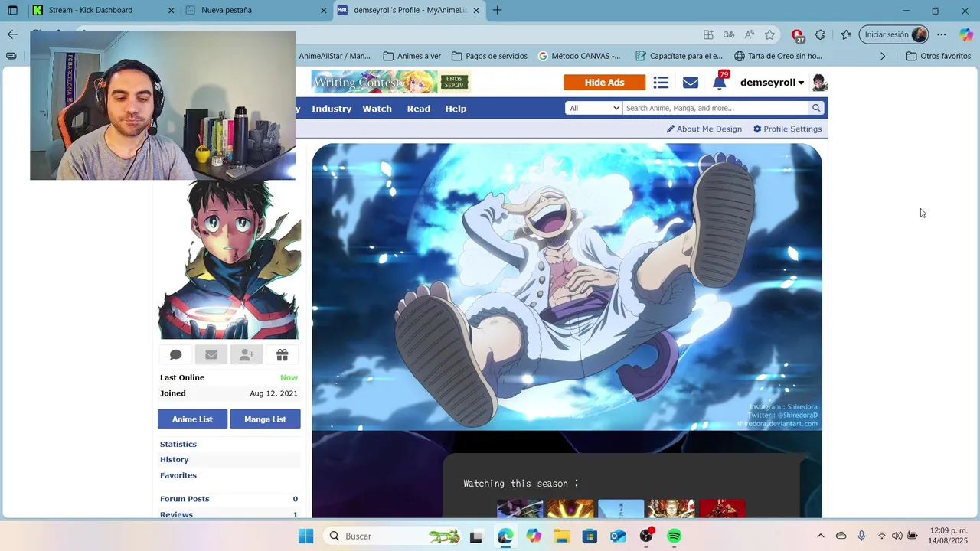
Task: Select the demseyroll's Profile tab
Action: pos(410,11)
